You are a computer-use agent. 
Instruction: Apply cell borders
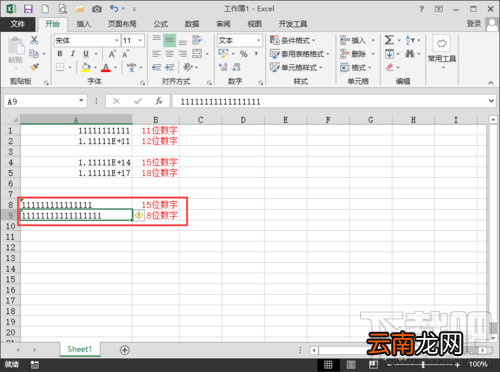point(60,67)
